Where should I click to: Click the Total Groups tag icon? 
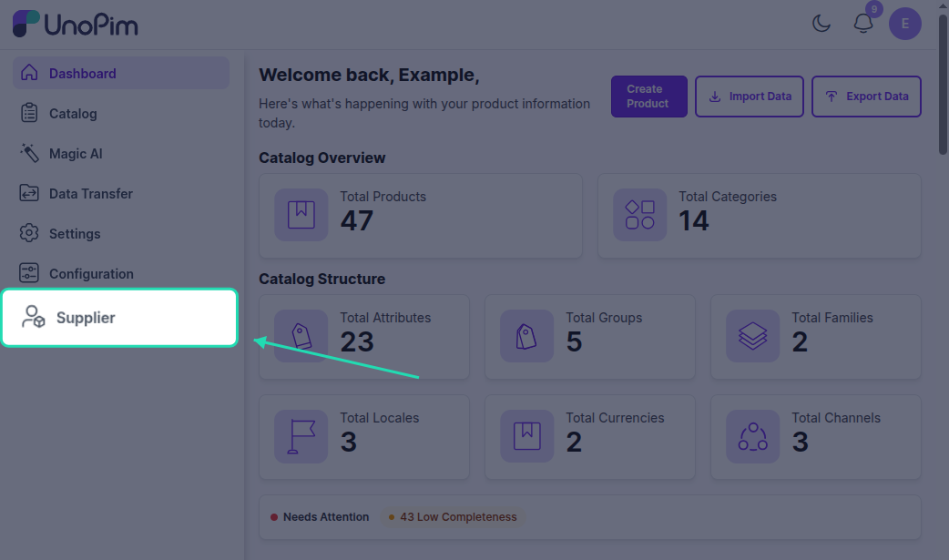pyautogui.click(x=526, y=336)
